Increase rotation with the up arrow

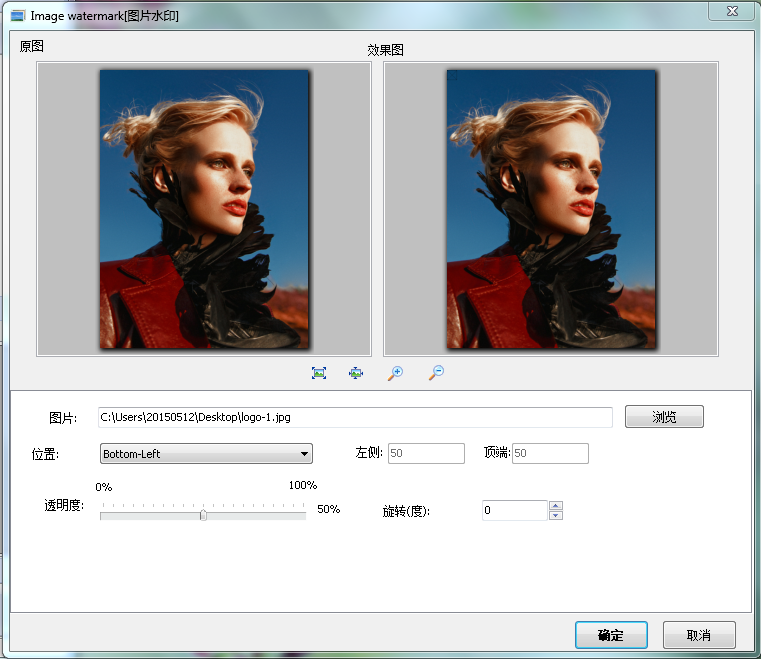click(x=556, y=505)
